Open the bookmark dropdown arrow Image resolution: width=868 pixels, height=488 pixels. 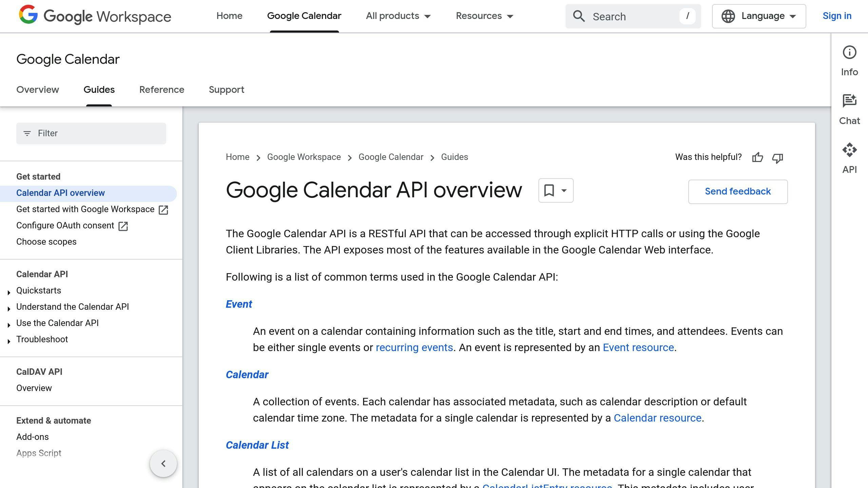[x=564, y=190]
